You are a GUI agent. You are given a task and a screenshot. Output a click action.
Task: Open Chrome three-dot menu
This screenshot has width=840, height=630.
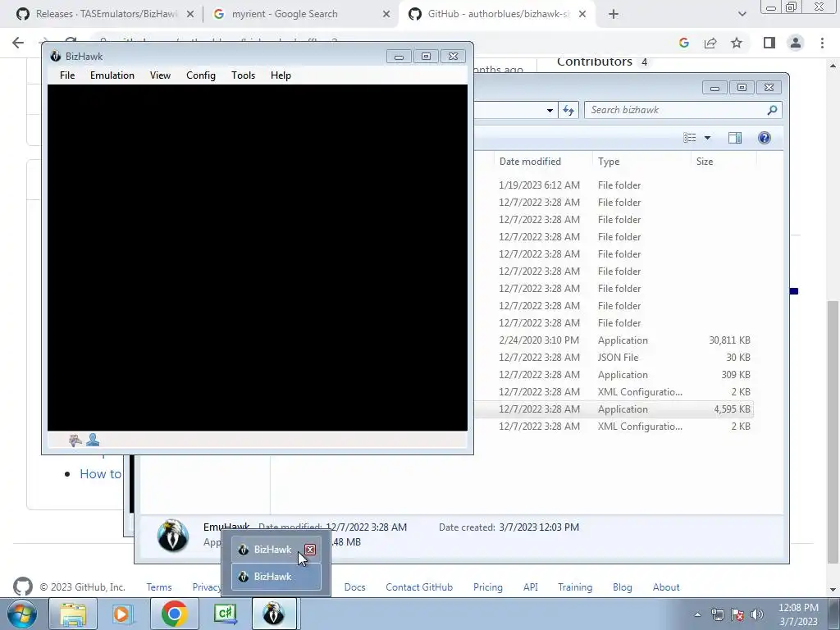[x=822, y=43]
